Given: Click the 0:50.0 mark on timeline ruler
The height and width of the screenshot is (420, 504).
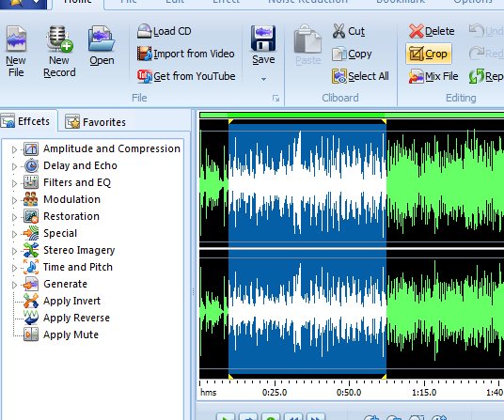Looking at the screenshot, I should [x=349, y=393].
